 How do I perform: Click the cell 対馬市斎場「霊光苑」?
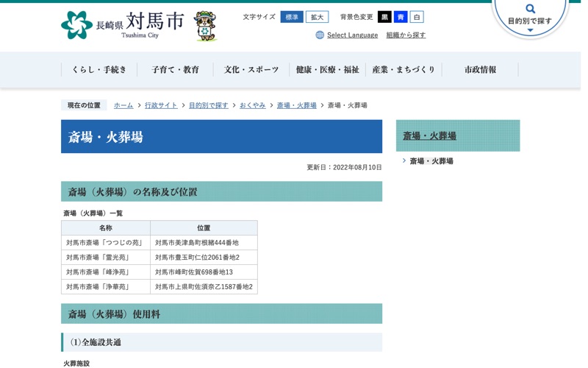(106, 257)
